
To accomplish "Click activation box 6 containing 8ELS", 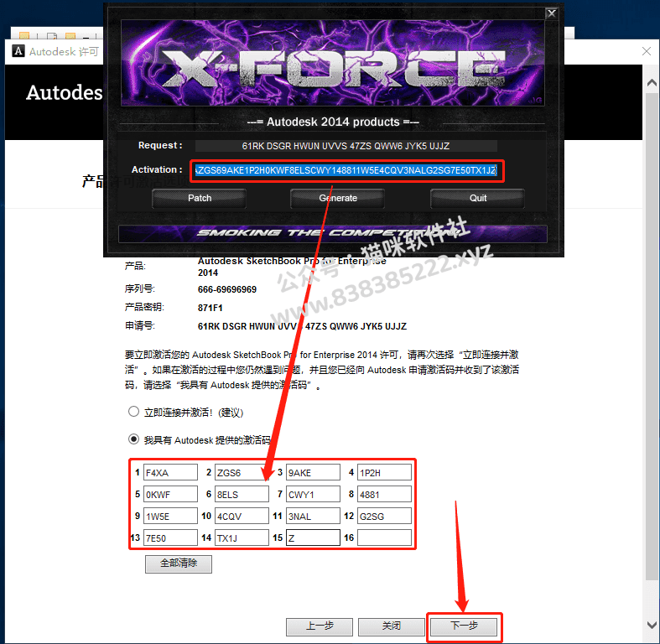I will pyautogui.click(x=242, y=494).
